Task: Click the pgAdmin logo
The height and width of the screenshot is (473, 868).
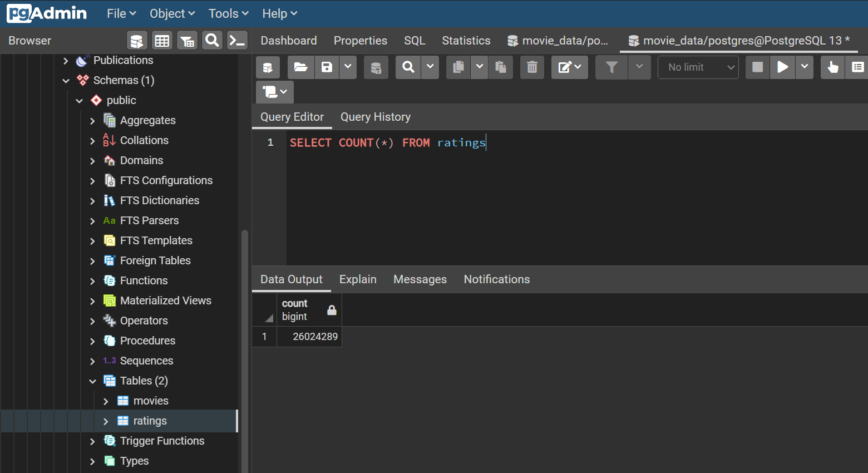Action: (47, 13)
